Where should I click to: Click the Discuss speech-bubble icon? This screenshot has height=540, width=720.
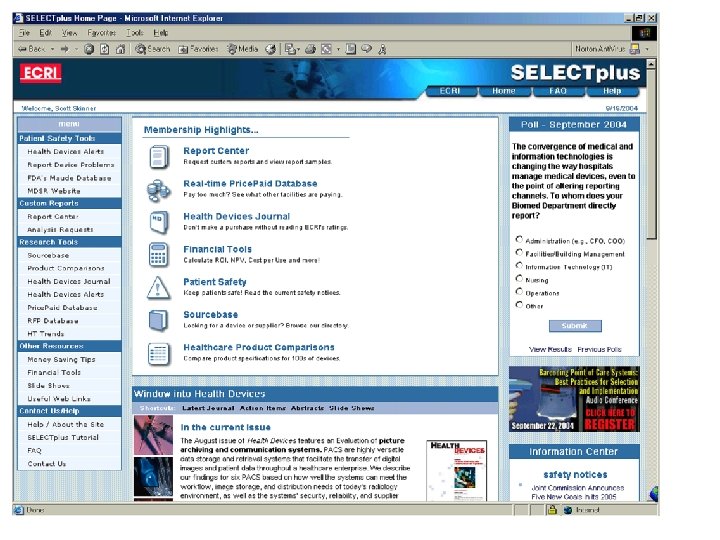(x=366, y=48)
